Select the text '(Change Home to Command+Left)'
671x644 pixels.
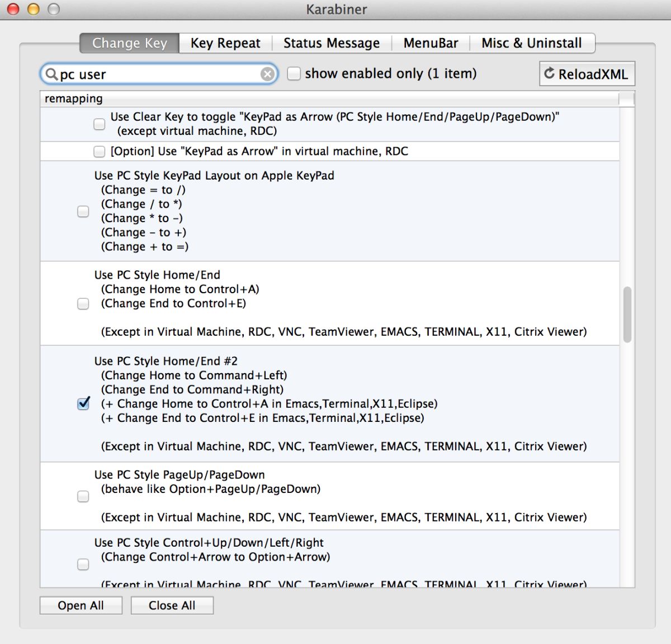click(194, 375)
